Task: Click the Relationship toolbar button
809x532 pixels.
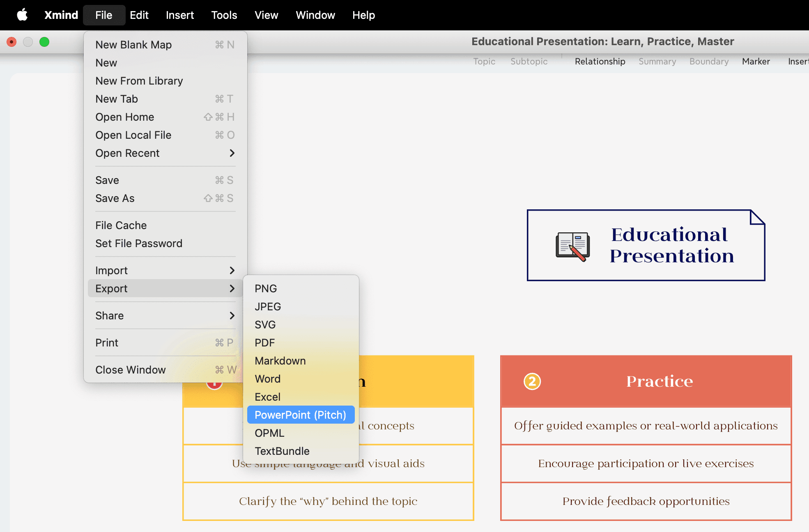Action: pos(600,61)
